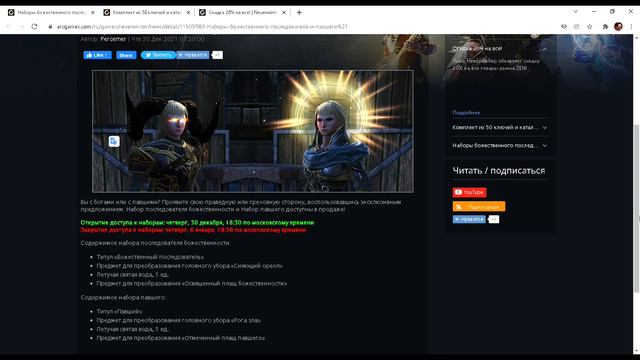Image resolution: width=640 pixels, height=360 pixels.
Task: Open the browser three-dot menu
Action: [631, 27]
